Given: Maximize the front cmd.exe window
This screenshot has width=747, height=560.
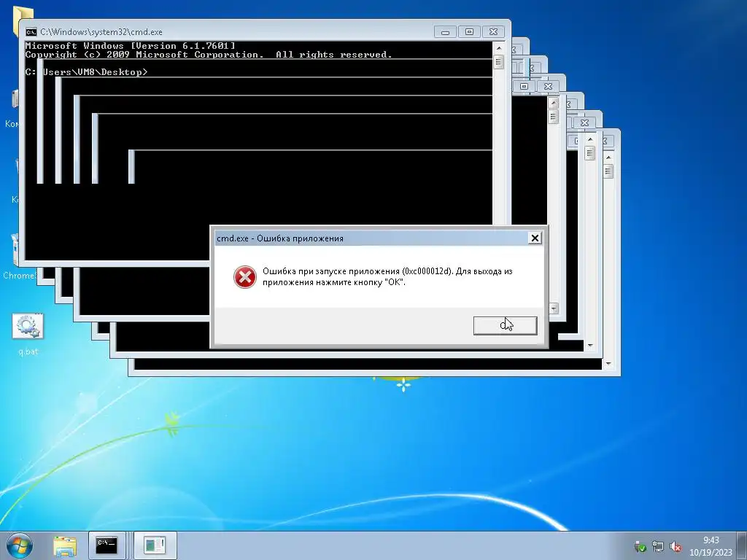Looking at the screenshot, I should [x=469, y=32].
